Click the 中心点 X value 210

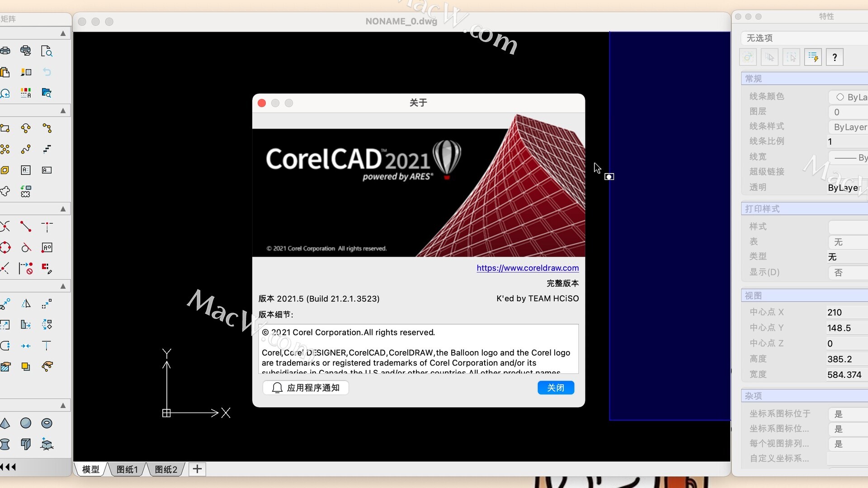pos(847,312)
